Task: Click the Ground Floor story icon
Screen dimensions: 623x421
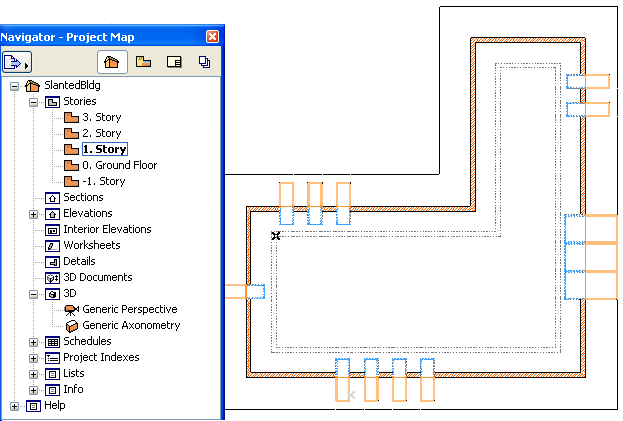Action: [x=71, y=165]
